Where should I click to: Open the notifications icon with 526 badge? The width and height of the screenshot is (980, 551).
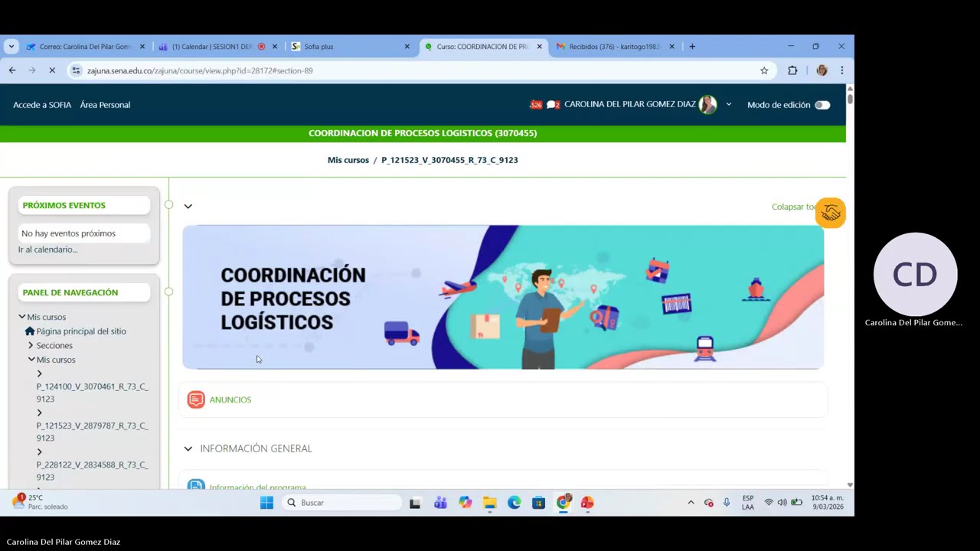tap(536, 105)
